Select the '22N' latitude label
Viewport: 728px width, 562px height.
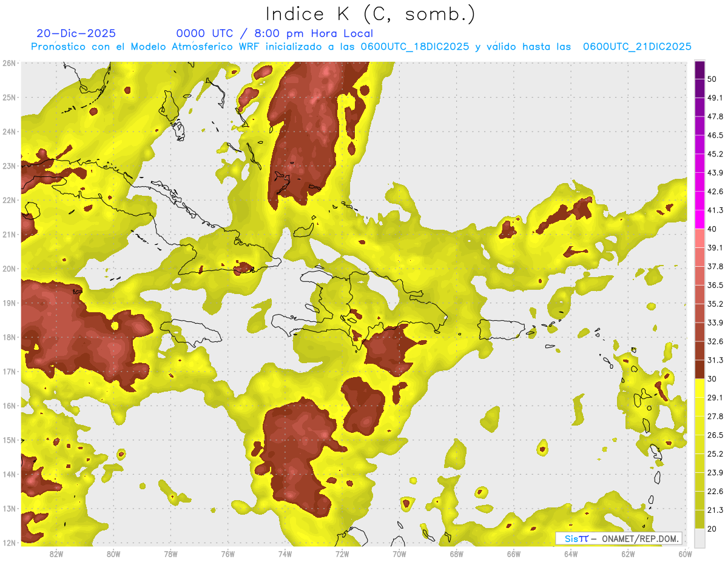point(9,200)
